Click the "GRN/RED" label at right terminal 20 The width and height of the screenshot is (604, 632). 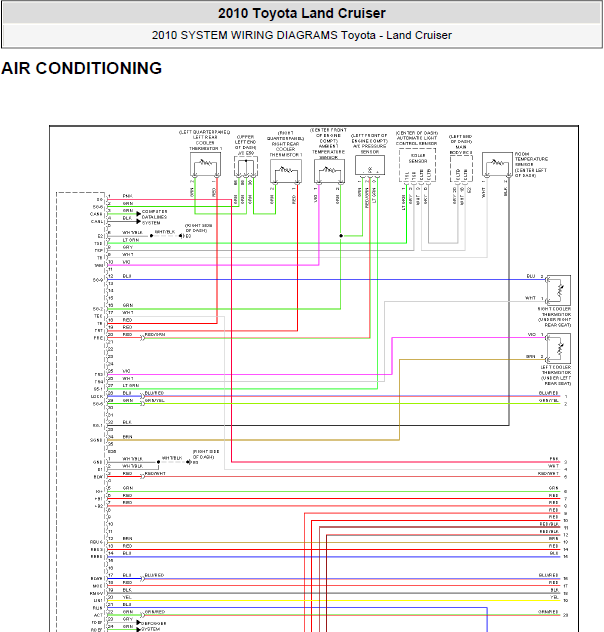click(548, 611)
